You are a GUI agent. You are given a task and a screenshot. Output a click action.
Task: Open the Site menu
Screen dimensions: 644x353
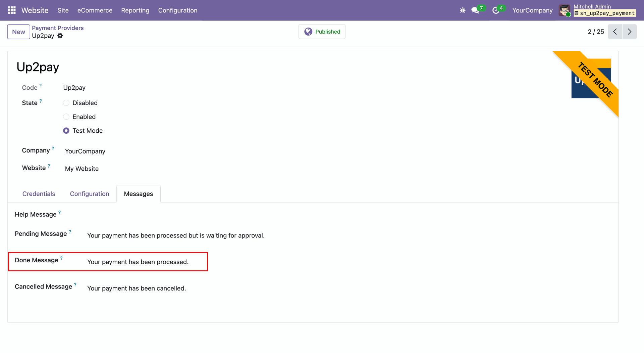(63, 10)
